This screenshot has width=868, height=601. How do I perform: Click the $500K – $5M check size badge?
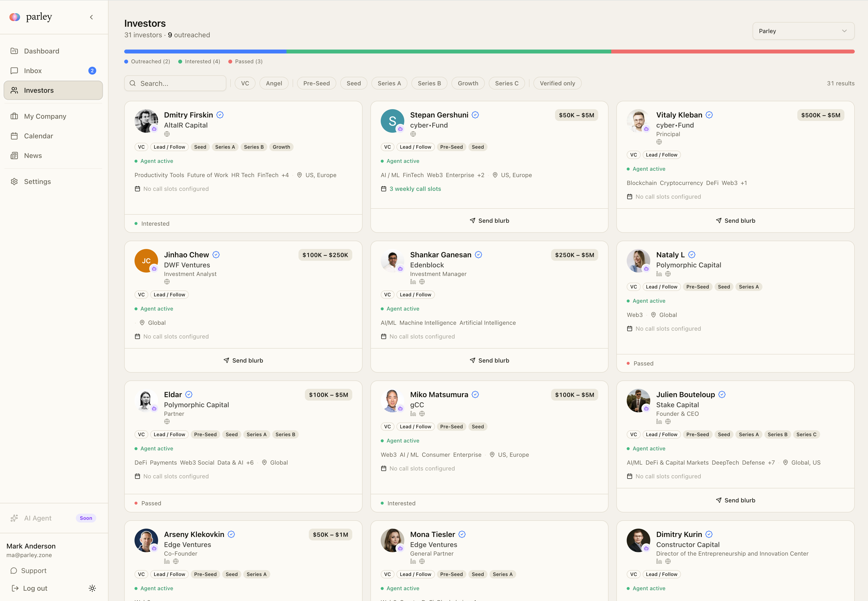(x=821, y=115)
